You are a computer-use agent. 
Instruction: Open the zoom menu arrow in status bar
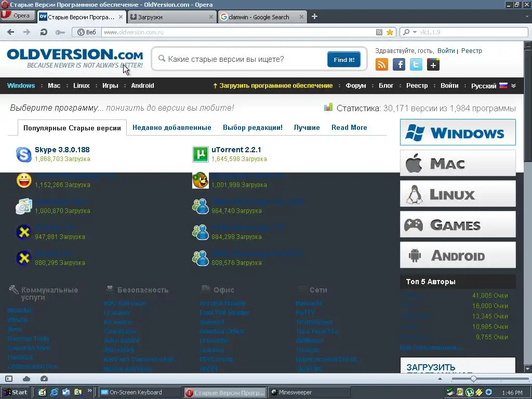tap(440, 379)
